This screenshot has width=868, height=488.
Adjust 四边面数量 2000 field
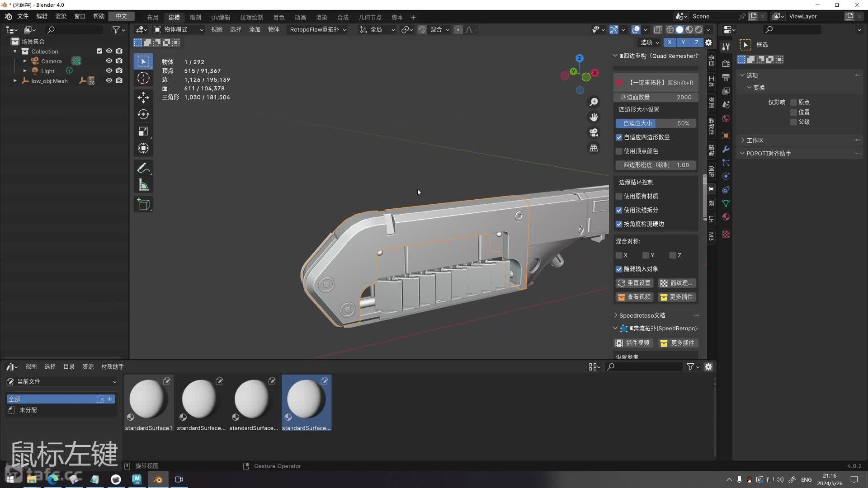(656, 97)
